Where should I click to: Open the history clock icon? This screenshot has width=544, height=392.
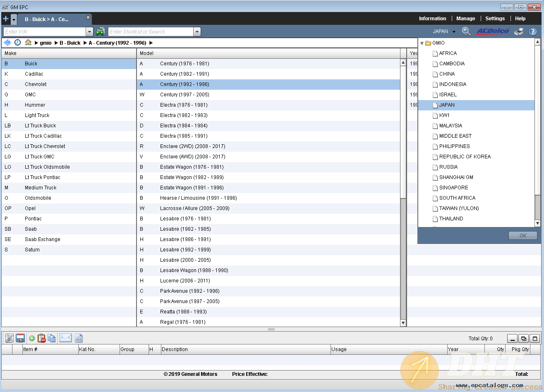[x=17, y=43]
